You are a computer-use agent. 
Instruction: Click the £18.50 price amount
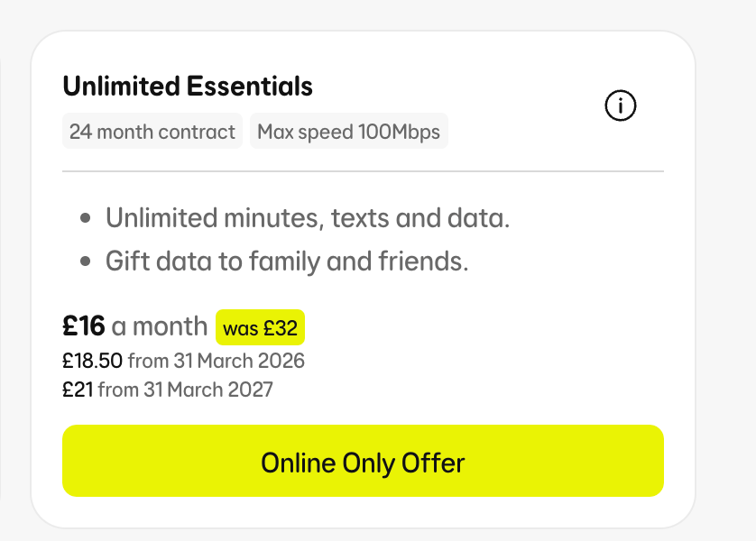92,361
